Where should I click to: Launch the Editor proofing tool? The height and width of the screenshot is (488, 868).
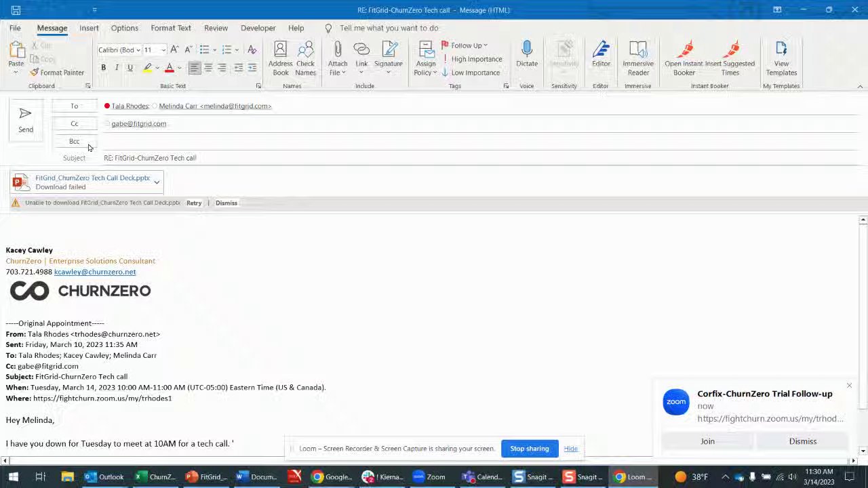[601, 55]
